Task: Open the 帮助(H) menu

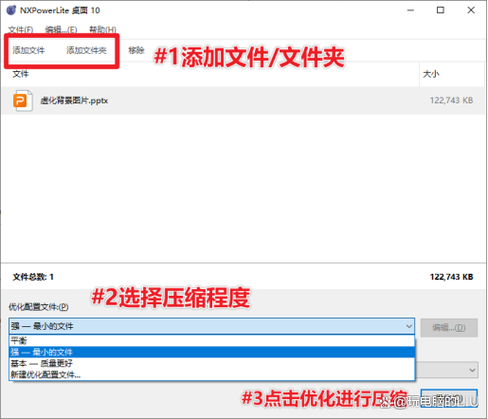Action: (103, 30)
